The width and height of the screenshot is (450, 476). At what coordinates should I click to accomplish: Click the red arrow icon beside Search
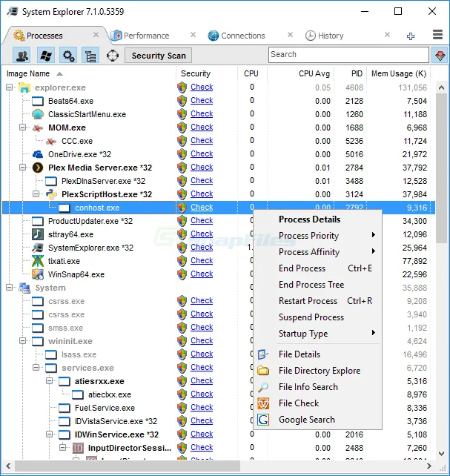(440, 56)
